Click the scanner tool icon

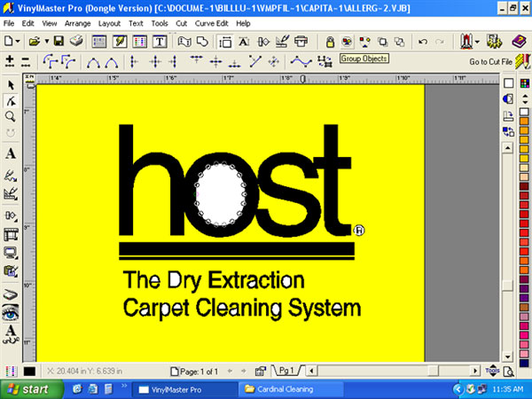11,294
